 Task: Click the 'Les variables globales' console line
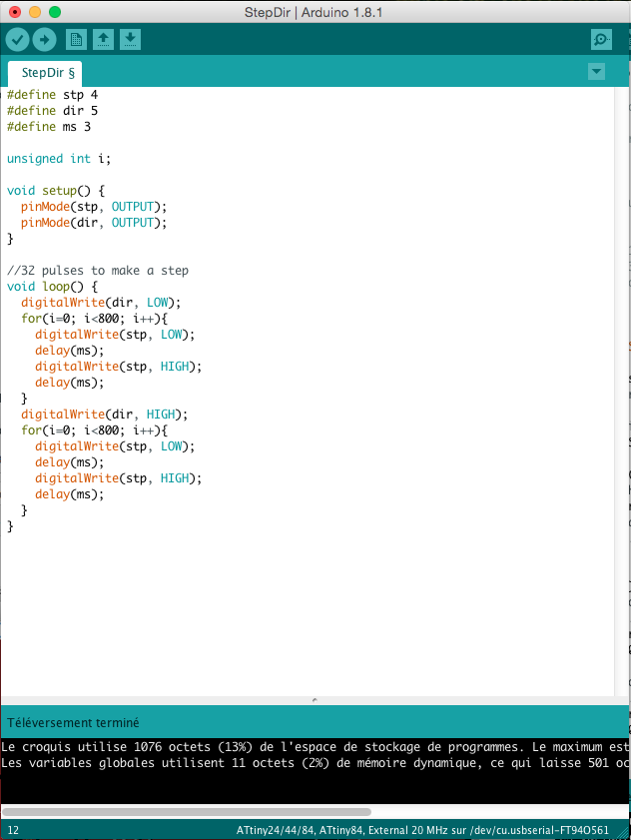click(x=315, y=763)
